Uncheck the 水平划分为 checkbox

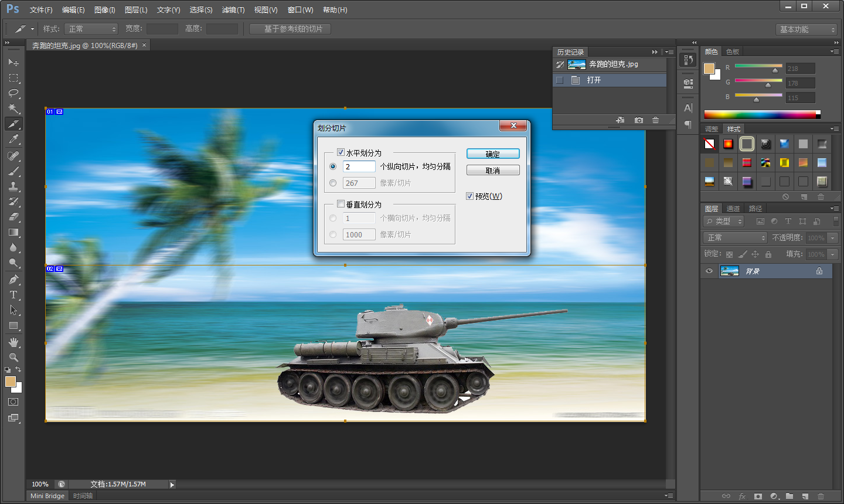point(341,152)
